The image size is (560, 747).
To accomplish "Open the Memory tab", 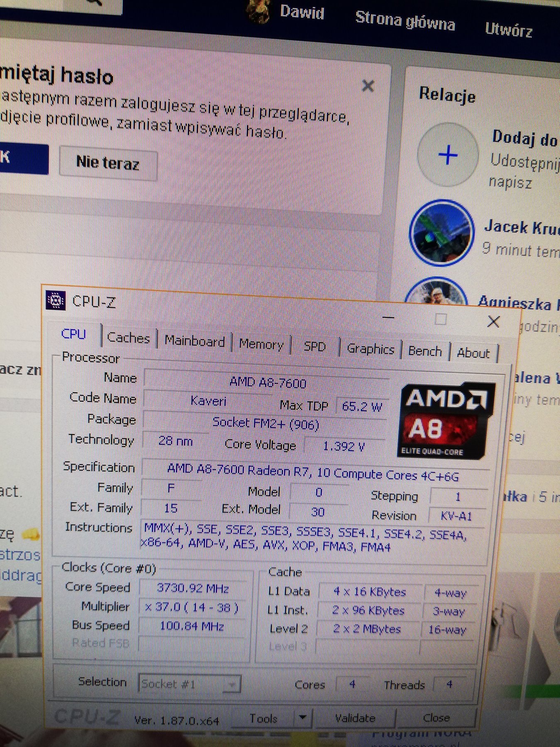I will click(x=261, y=344).
